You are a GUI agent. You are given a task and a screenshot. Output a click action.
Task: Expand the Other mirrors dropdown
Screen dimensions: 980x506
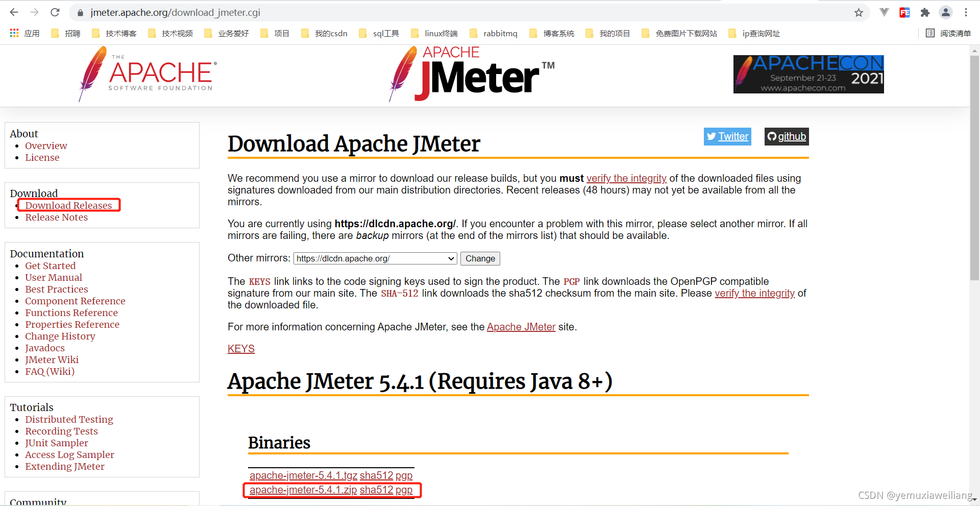[375, 258]
